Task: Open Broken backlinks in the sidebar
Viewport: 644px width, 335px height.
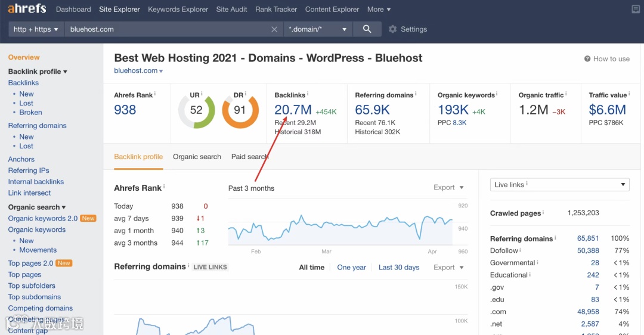Action: click(30, 113)
